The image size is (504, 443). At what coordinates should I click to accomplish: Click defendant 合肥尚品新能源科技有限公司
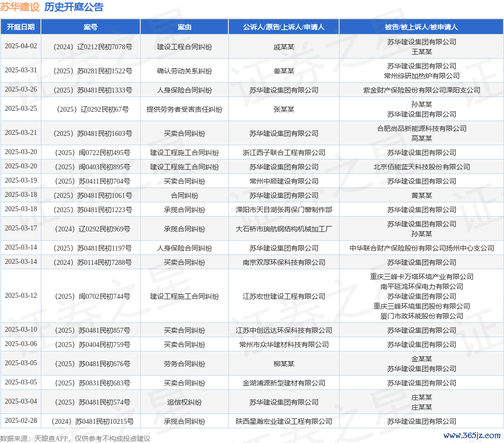tap(422, 128)
